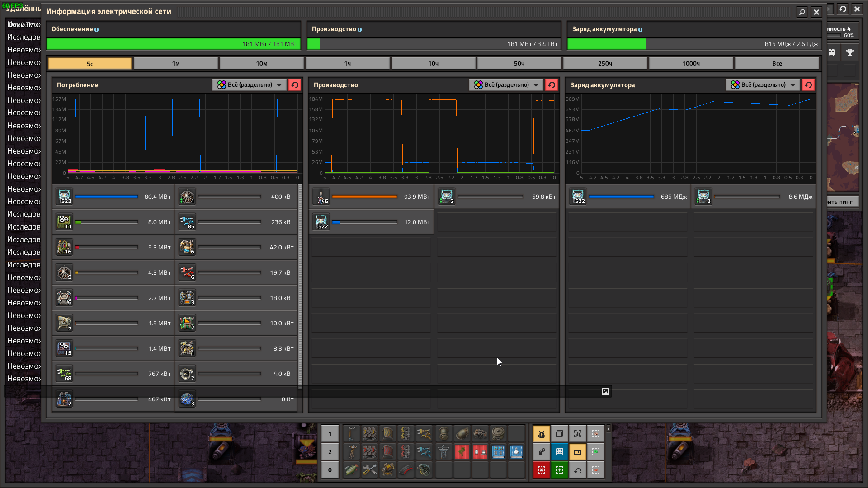Image resolution: width=868 pixels, height=488 pixels.
Task: Reset the production panel with red button
Action: 552,85
